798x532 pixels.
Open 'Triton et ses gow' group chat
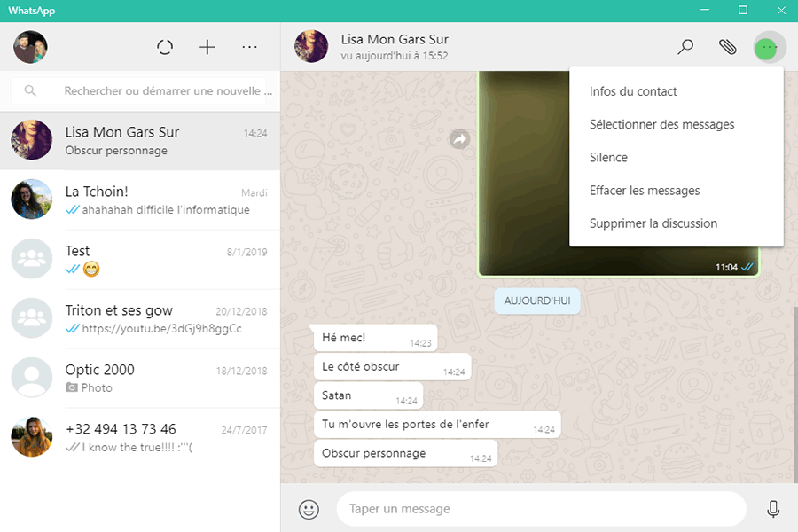(x=140, y=318)
